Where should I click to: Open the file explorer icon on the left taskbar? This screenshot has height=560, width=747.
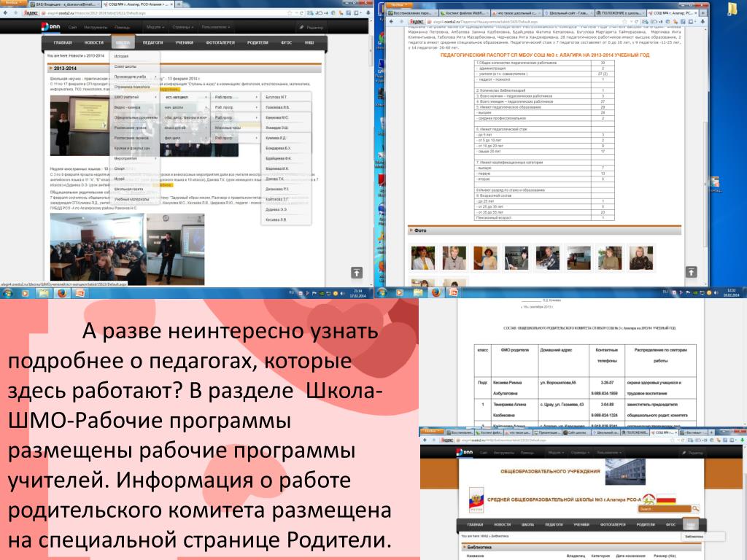tap(43, 293)
